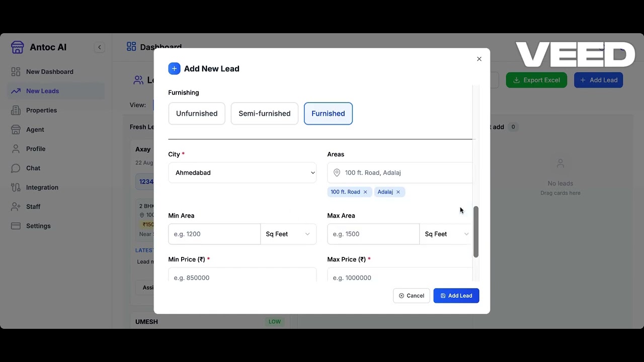The image size is (644, 362).
Task: Remove the Adalaj area tag
Action: click(x=398, y=192)
